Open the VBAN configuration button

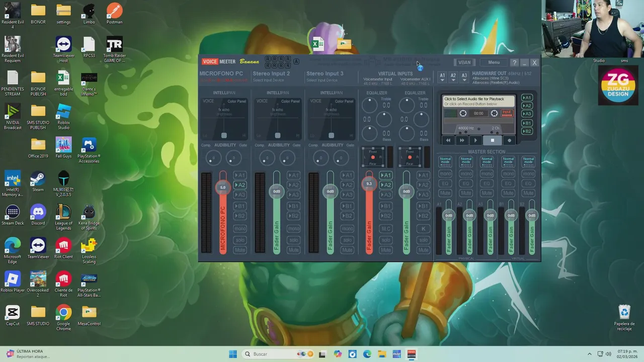click(x=464, y=62)
